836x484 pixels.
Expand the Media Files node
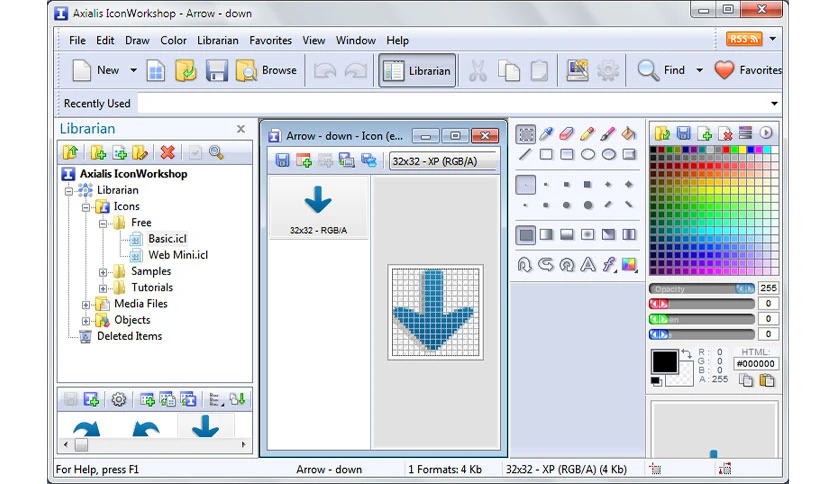pos(86,305)
